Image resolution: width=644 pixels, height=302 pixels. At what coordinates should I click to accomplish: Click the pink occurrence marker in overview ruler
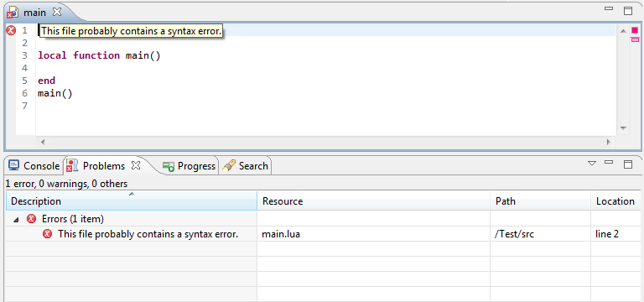(635, 39)
